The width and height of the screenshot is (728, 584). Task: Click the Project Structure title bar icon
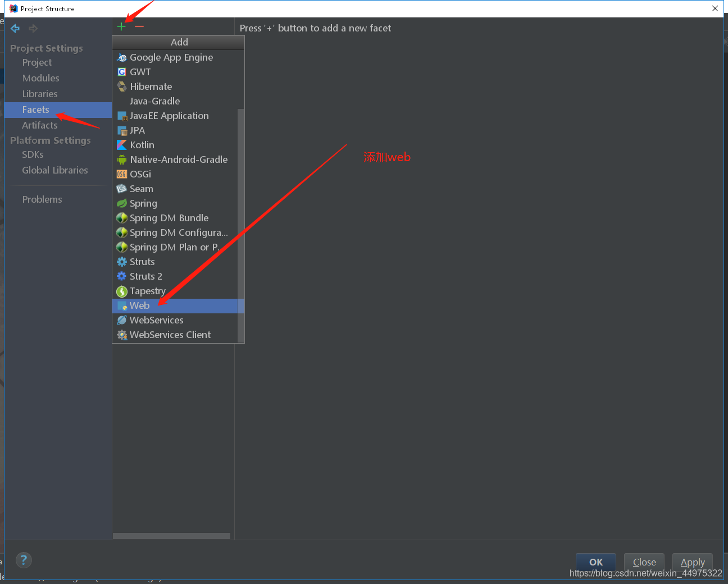click(x=13, y=8)
